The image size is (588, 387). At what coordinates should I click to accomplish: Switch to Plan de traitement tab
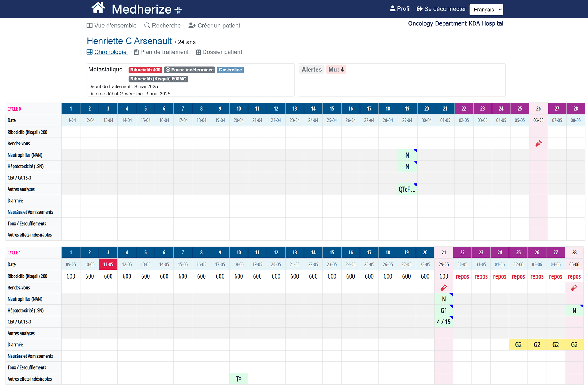[161, 52]
